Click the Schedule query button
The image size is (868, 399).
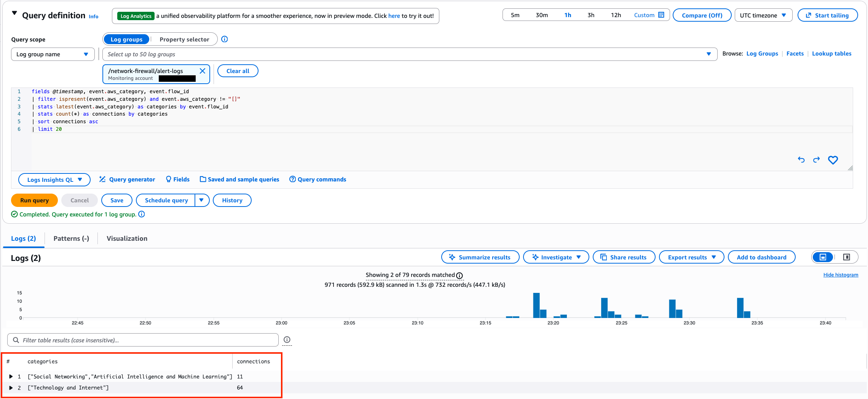coord(166,200)
